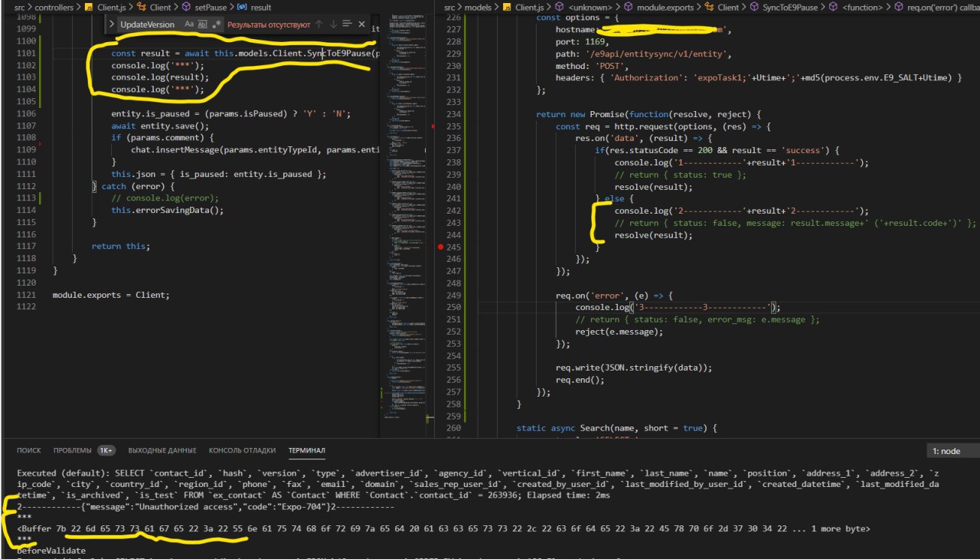Click the '<Buffer 7b 22 6d...' terminal output line
The height and width of the screenshot is (559, 980).
443,528
